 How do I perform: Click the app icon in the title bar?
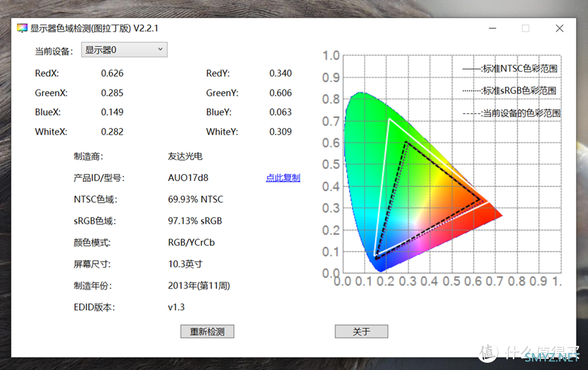(x=22, y=28)
